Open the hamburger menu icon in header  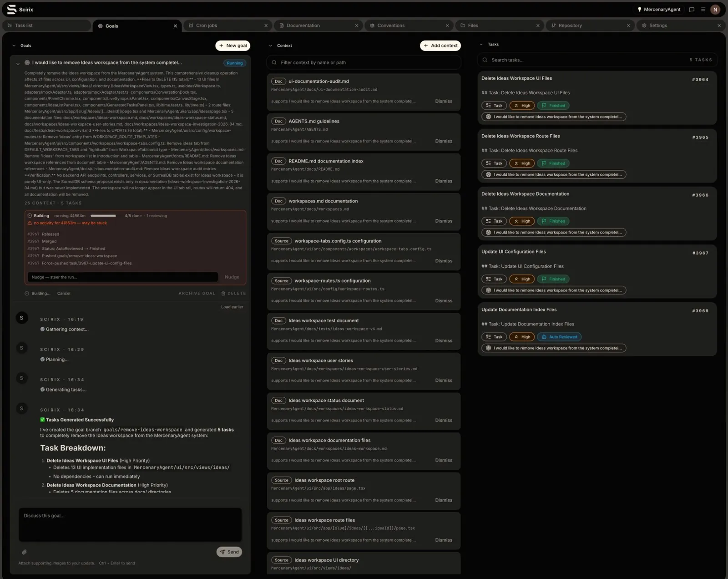[703, 10]
